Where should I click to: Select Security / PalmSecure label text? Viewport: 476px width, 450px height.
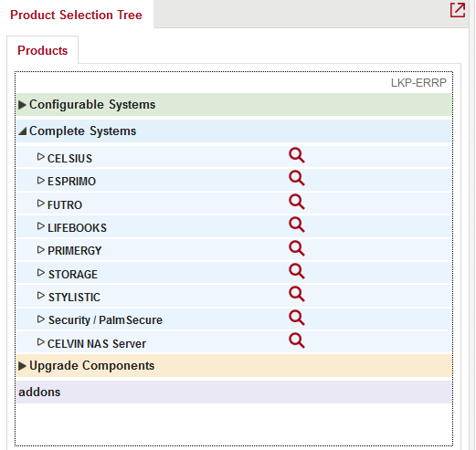click(x=105, y=320)
